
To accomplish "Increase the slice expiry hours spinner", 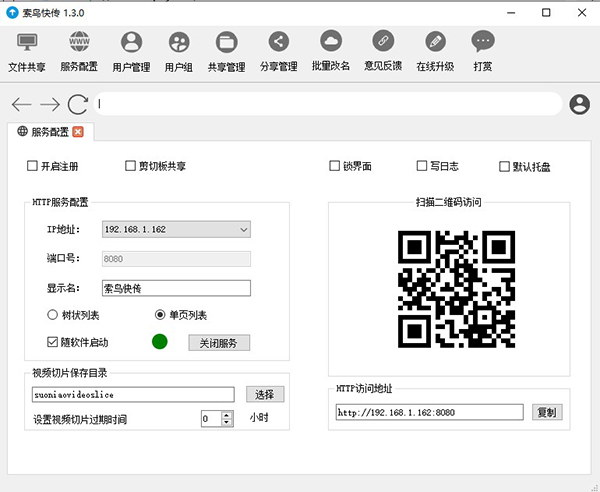I will coord(227,415).
